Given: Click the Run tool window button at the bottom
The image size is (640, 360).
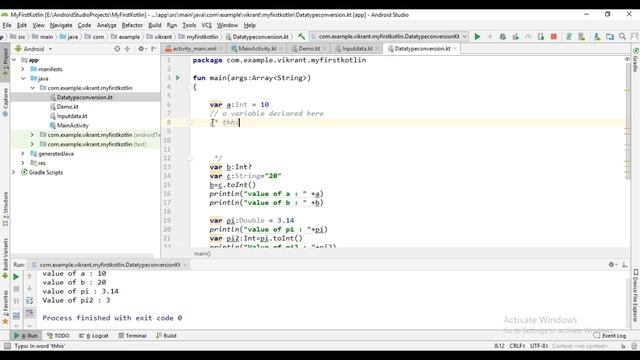Looking at the screenshot, I should 26,336.
